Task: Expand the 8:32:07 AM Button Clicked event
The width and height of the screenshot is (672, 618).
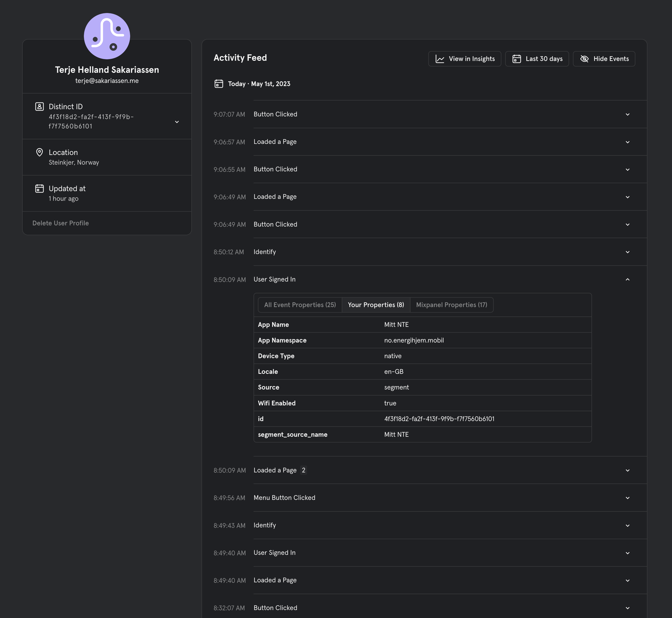Action: coord(627,608)
